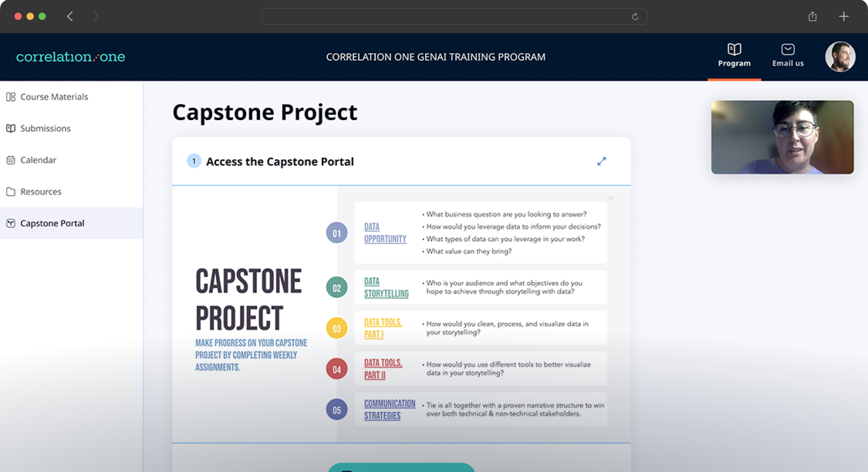Switch to the Program tab

point(734,57)
